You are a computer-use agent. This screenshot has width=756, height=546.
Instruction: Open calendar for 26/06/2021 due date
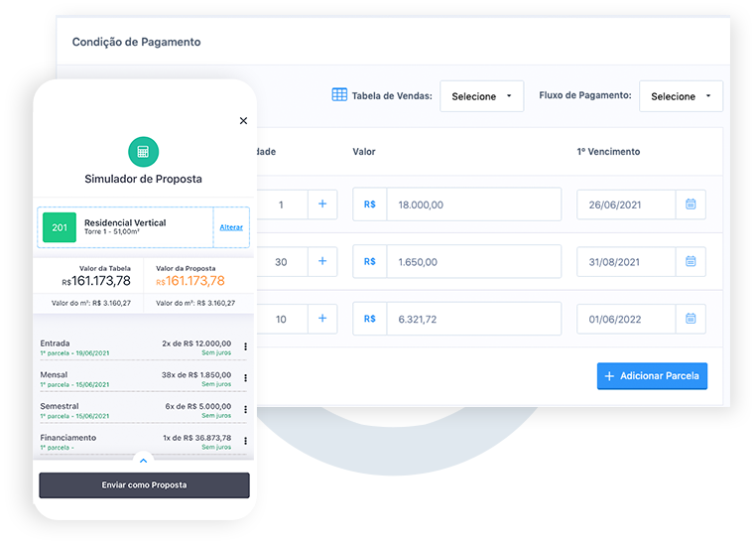tap(691, 205)
